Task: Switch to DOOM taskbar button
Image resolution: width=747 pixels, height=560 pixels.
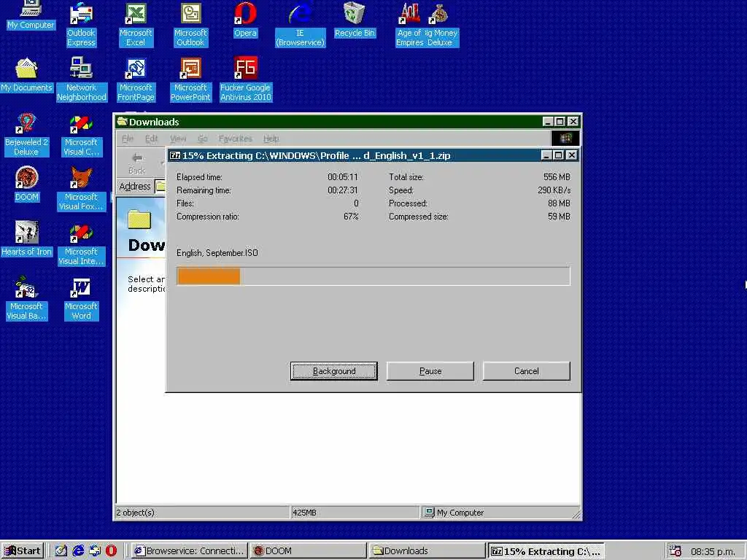Action: (308, 551)
